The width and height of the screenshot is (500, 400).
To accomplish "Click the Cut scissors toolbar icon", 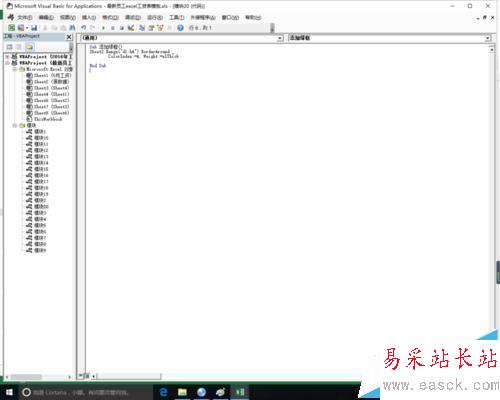I will click(45, 28).
